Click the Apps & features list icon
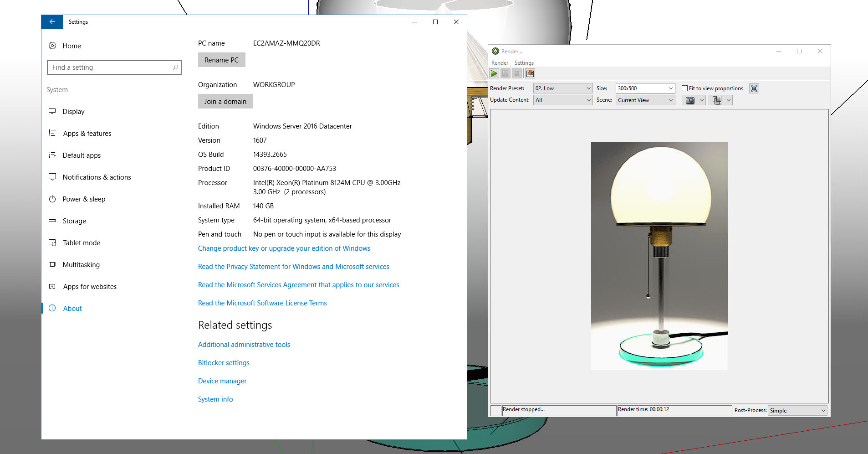The width and height of the screenshot is (868, 454). pyautogui.click(x=52, y=133)
